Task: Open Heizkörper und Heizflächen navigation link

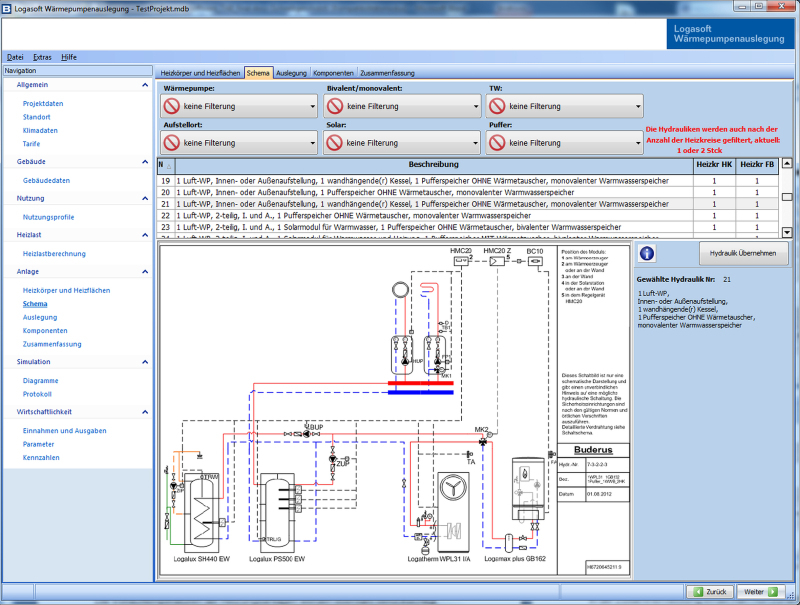Action: (66, 291)
